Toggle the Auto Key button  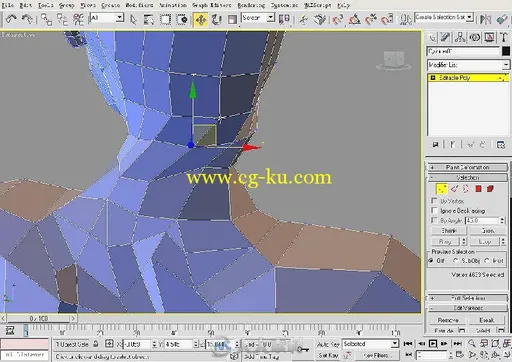[x=328, y=344]
